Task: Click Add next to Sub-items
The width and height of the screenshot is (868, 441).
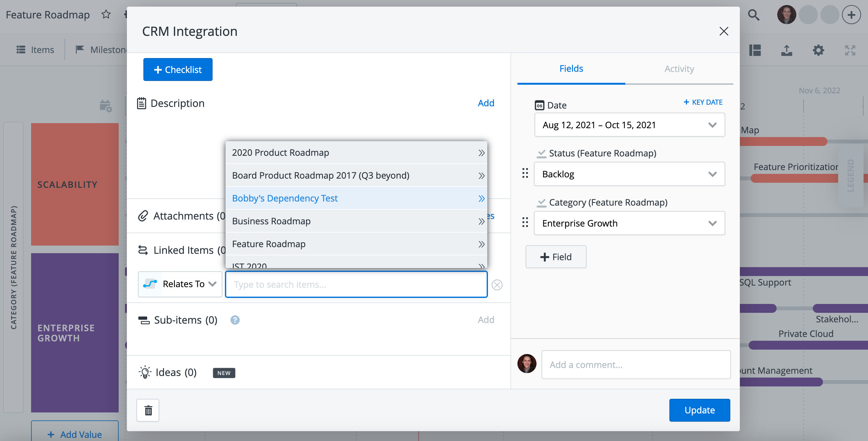Action: [486, 319]
